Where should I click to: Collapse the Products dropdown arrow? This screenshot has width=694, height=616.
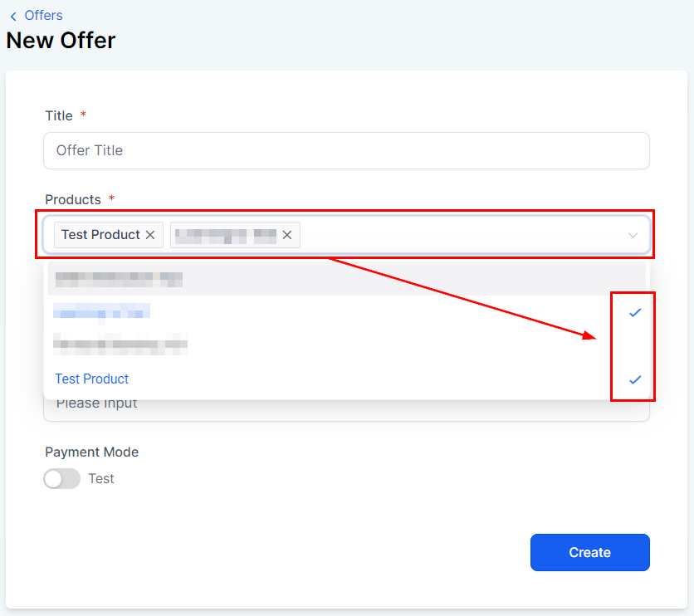click(x=633, y=236)
